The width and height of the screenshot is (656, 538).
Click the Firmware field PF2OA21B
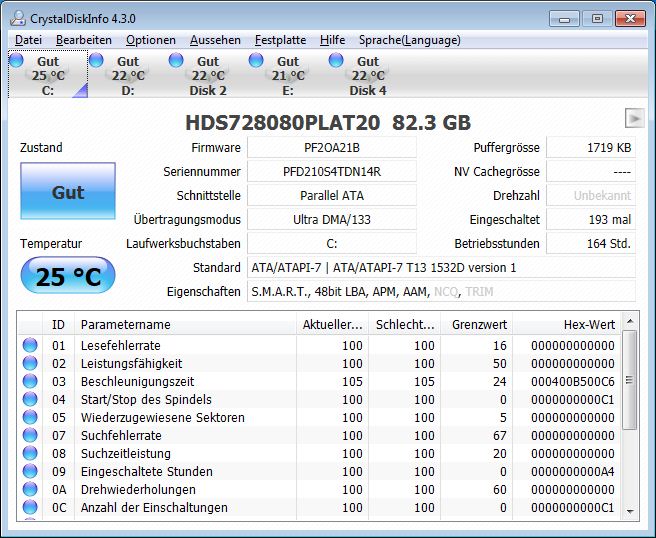(332, 148)
